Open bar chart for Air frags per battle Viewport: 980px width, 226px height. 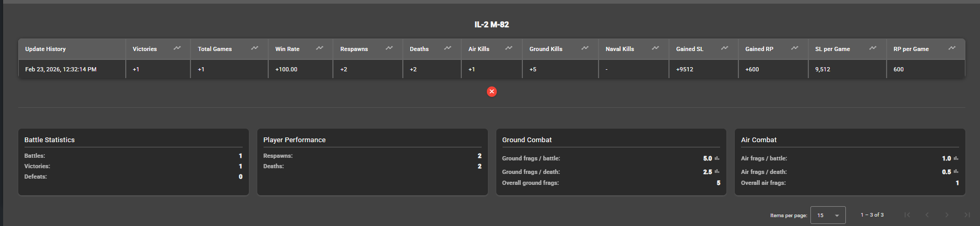956,158
